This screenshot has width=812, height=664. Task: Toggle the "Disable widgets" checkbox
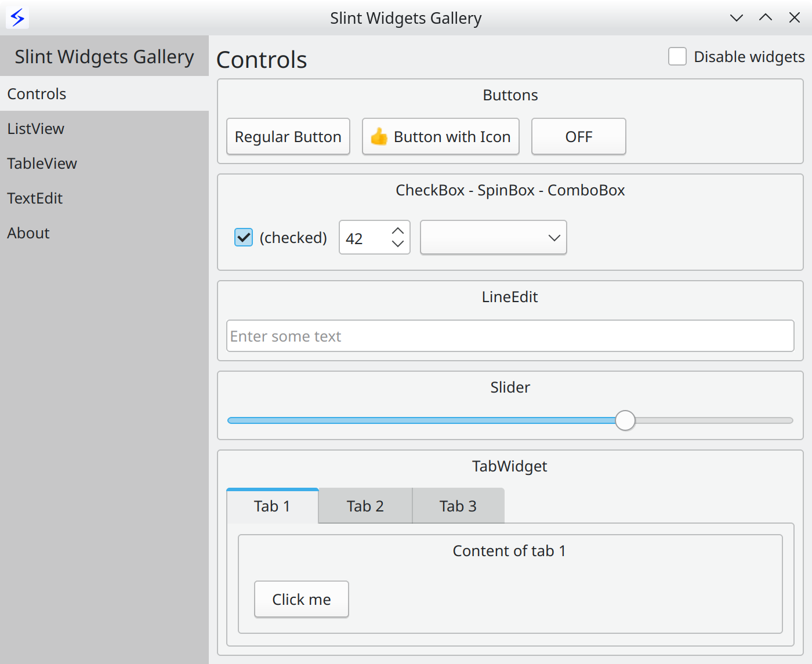tap(677, 56)
